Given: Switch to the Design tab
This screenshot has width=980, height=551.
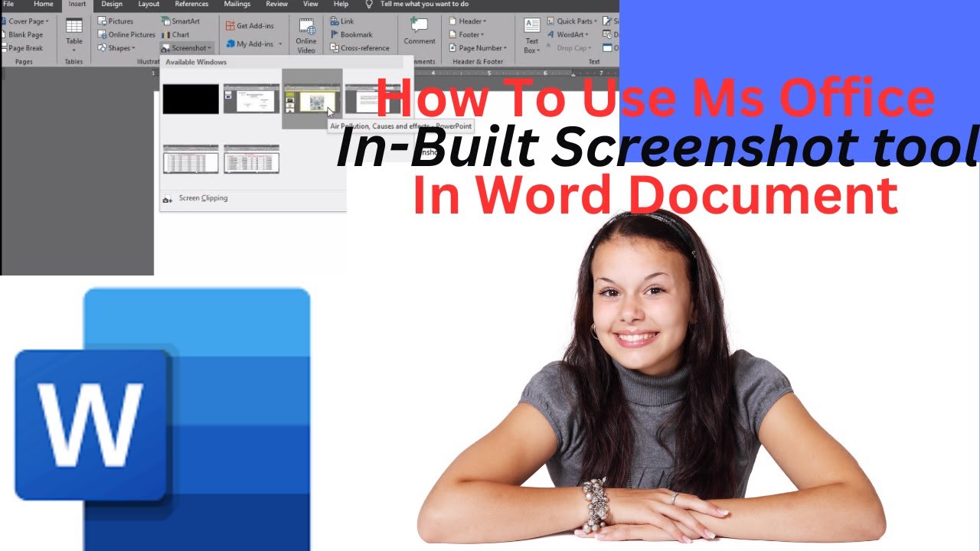Looking at the screenshot, I should click(x=112, y=4).
